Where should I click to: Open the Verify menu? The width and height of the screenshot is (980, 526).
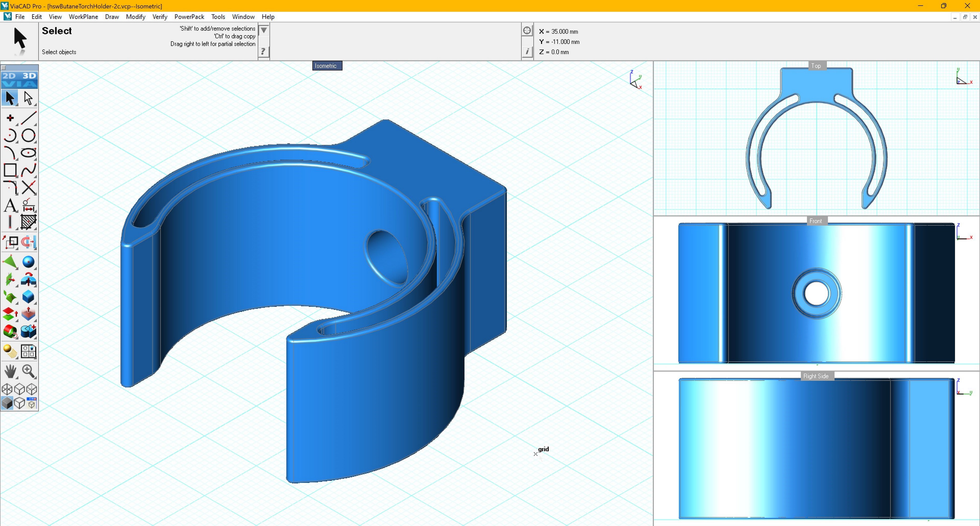[160, 17]
